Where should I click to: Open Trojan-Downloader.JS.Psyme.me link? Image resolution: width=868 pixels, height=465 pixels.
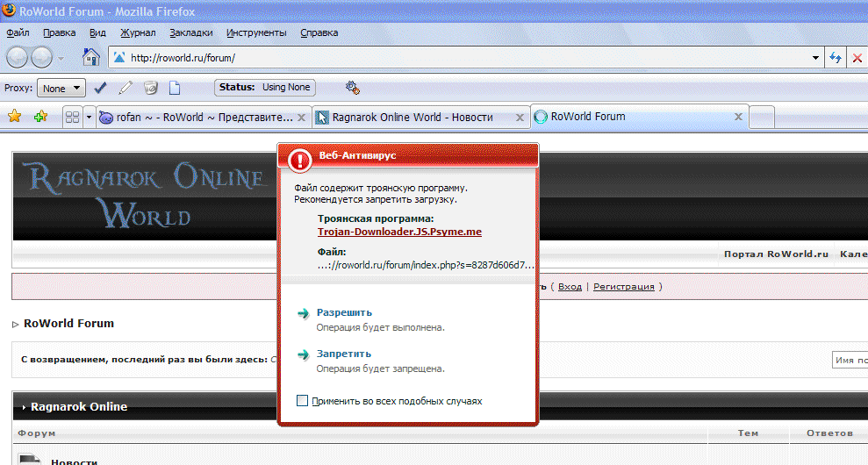click(x=399, y=232)
